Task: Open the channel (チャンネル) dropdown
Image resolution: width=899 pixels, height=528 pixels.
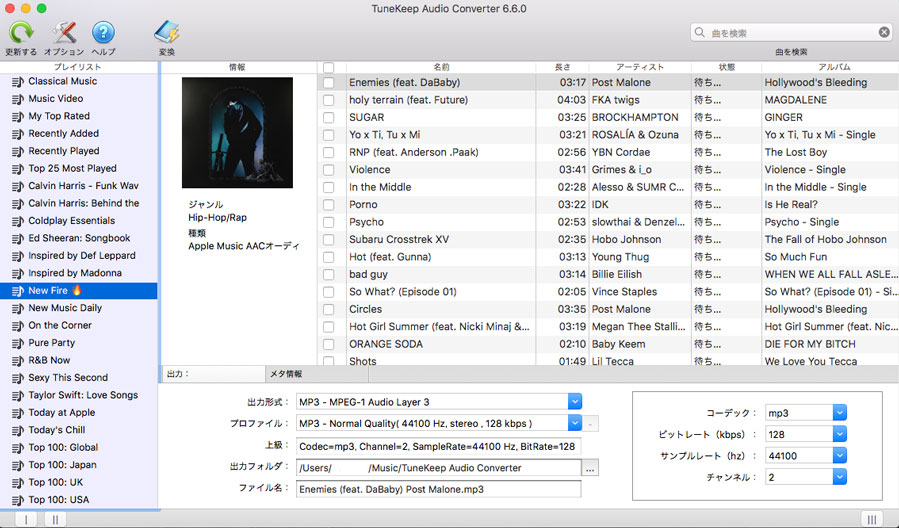Action: [839, 477]
